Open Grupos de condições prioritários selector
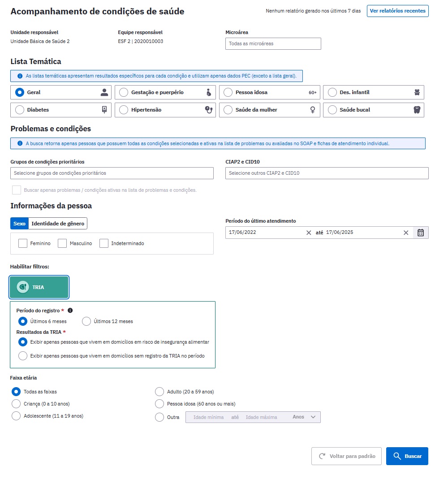The image size is (448, 479). (112, 173)
